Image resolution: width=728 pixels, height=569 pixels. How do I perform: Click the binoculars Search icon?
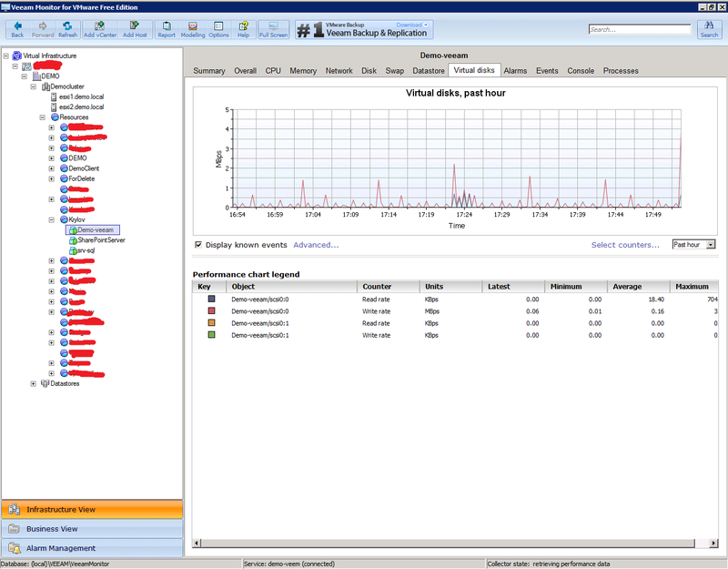709,29
